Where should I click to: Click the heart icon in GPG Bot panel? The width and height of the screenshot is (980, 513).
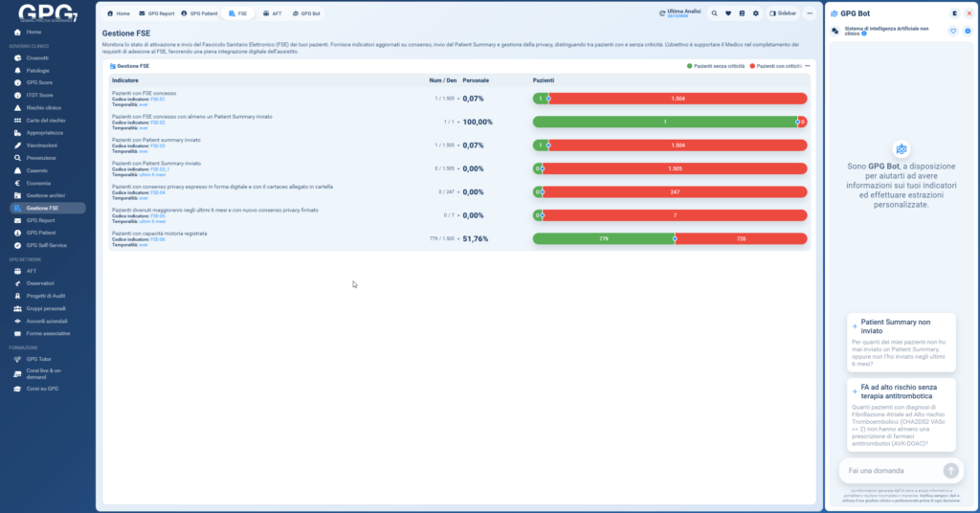(953, 32)
